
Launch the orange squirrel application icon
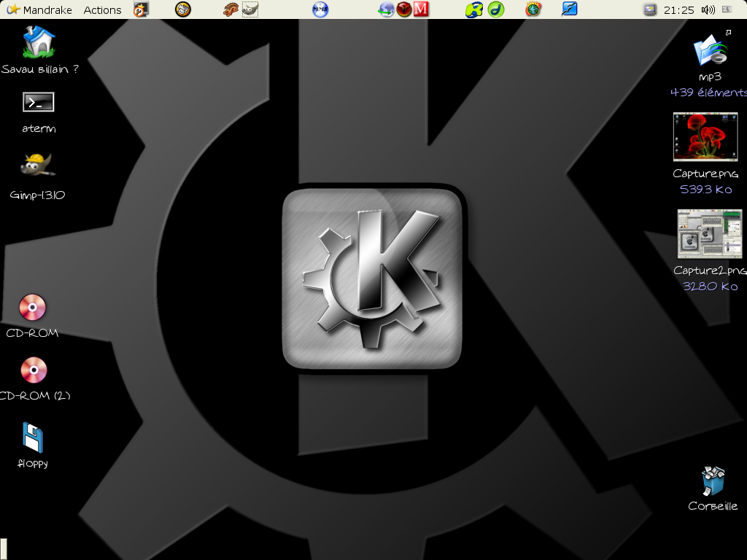(231, 9)
